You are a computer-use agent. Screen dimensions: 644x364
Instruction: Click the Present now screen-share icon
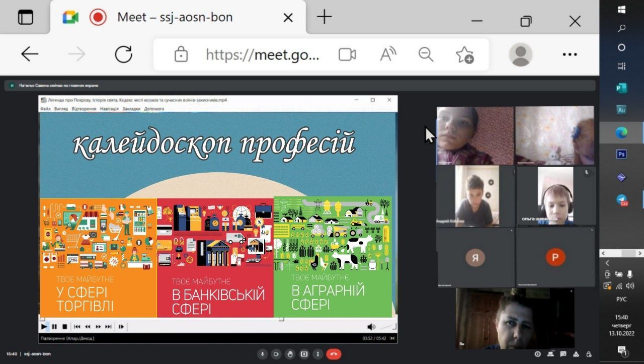coord(304,354)
